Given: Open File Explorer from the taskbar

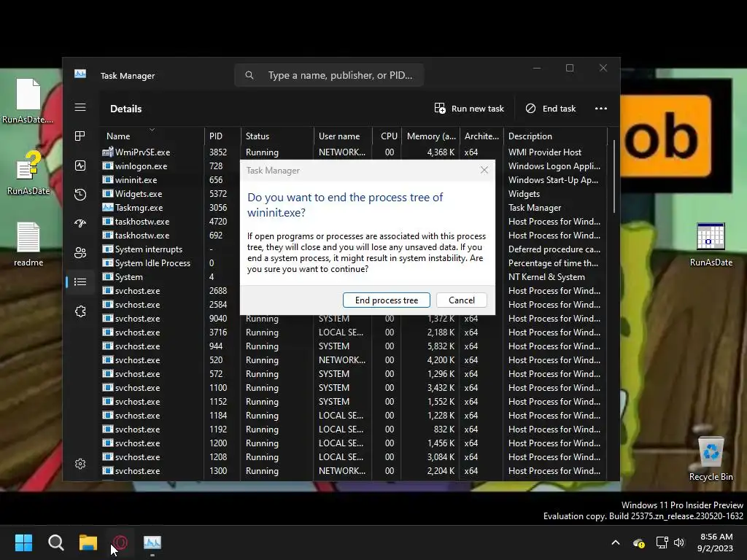Looking at the screenshot, I should 88,542.
